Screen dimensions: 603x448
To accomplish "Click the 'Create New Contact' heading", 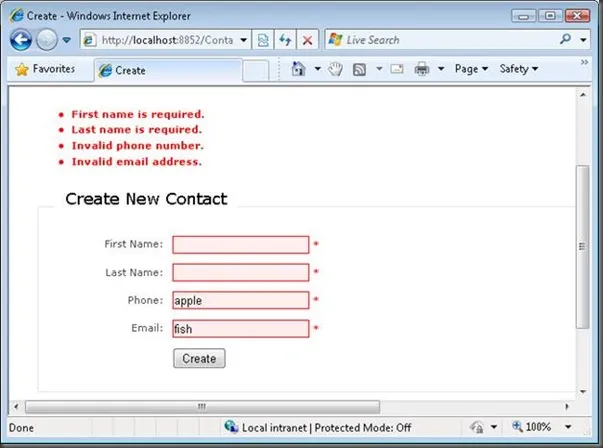I will point(146,199).
